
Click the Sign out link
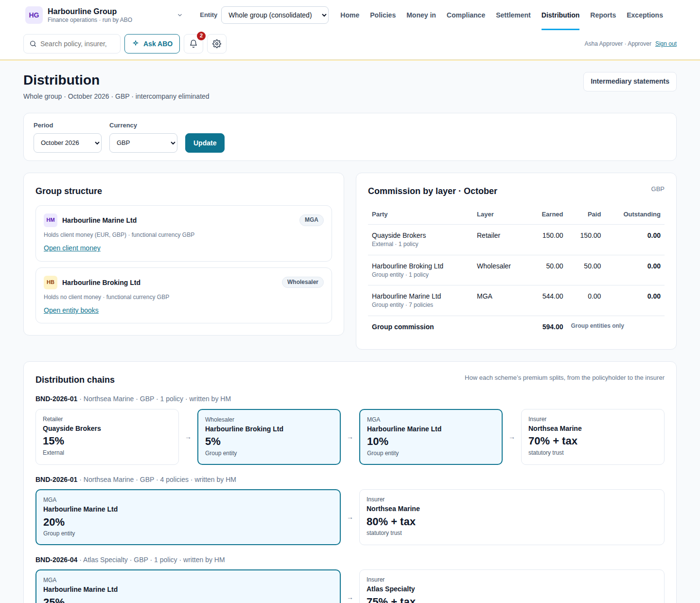[666, 44]
